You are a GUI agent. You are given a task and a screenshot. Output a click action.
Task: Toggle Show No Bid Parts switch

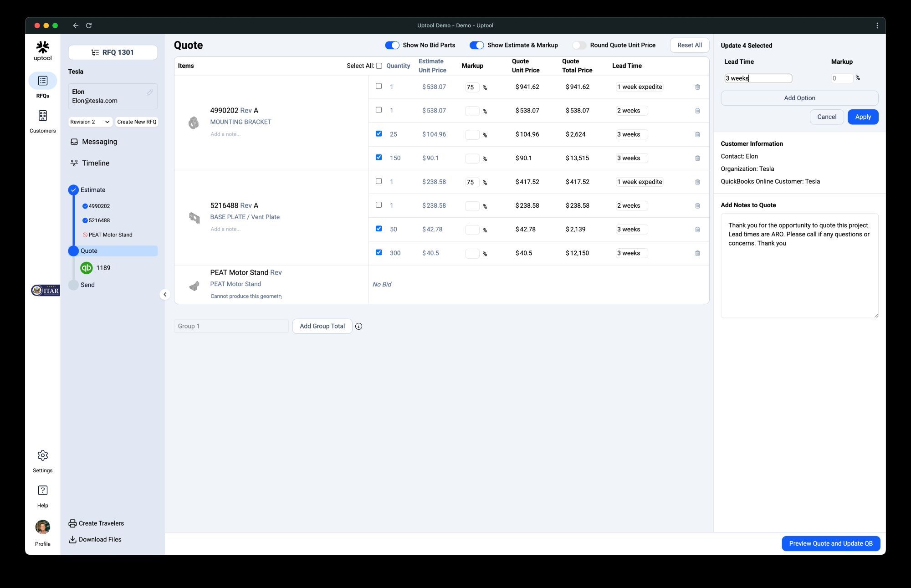392,45
